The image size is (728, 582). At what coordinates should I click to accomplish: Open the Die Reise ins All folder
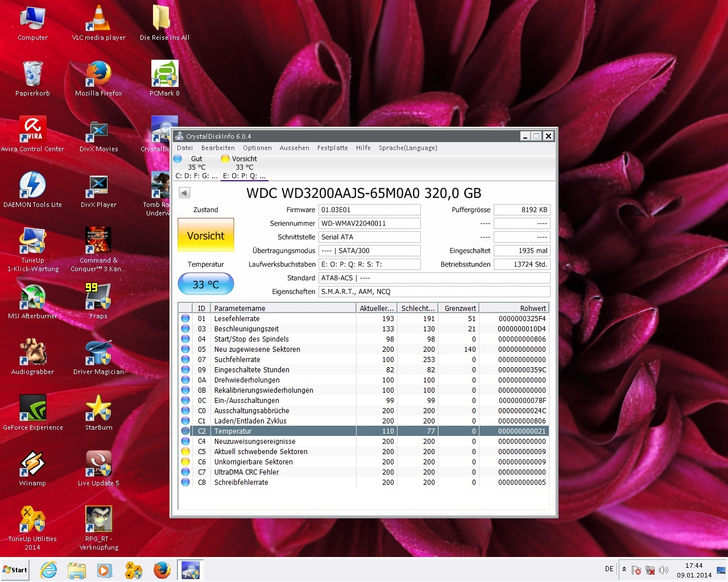point(164,23)
